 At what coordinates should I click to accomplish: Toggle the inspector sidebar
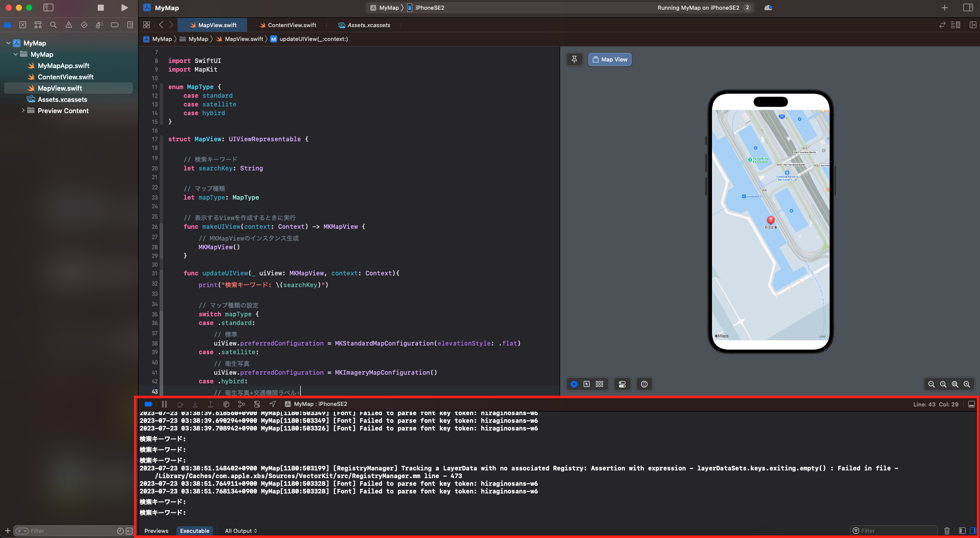click(968, 8)
